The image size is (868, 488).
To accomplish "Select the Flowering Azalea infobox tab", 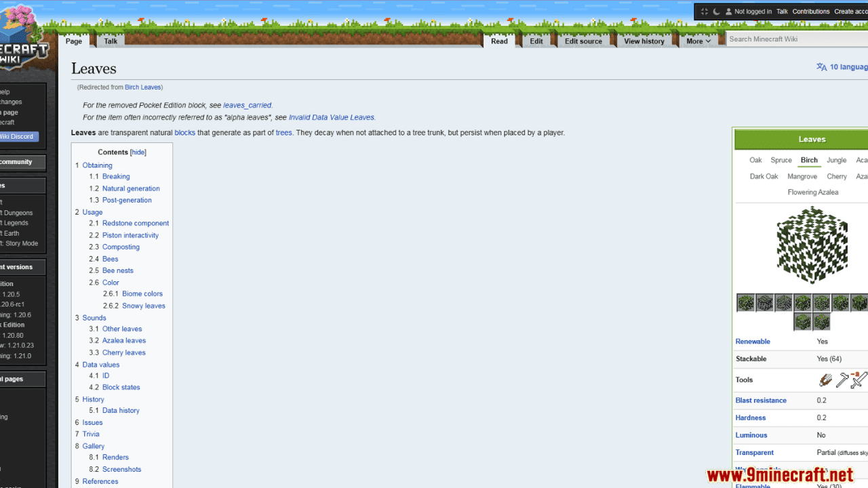I will click(x=812, y=192).
